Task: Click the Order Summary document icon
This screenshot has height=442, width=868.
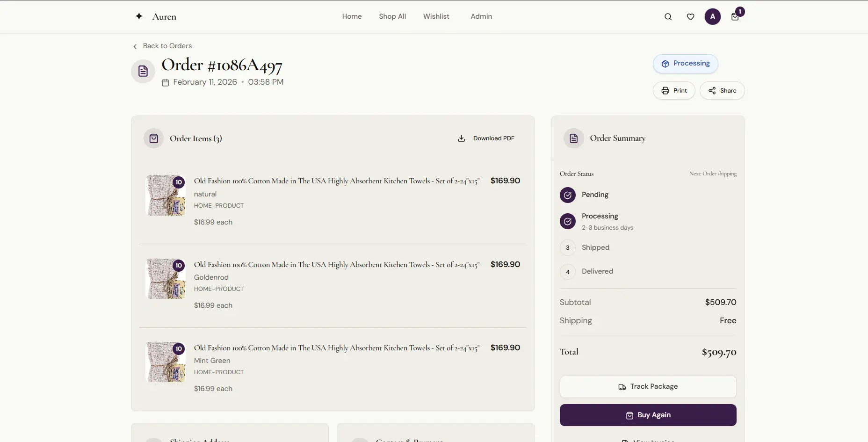Action: click(573, 138)
